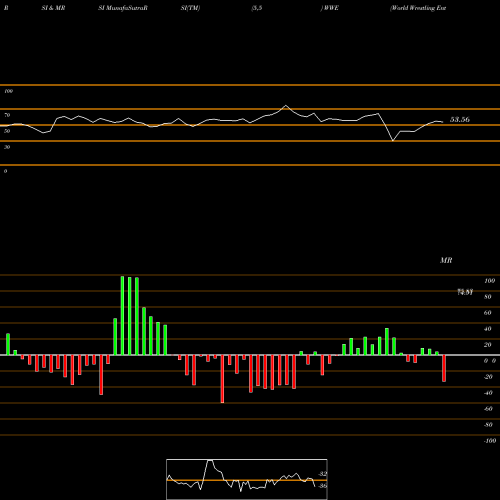Click the flat-topped spike in the mini chart
The image size is (500, 500).
pyautogui.click(x=210, y=460)
